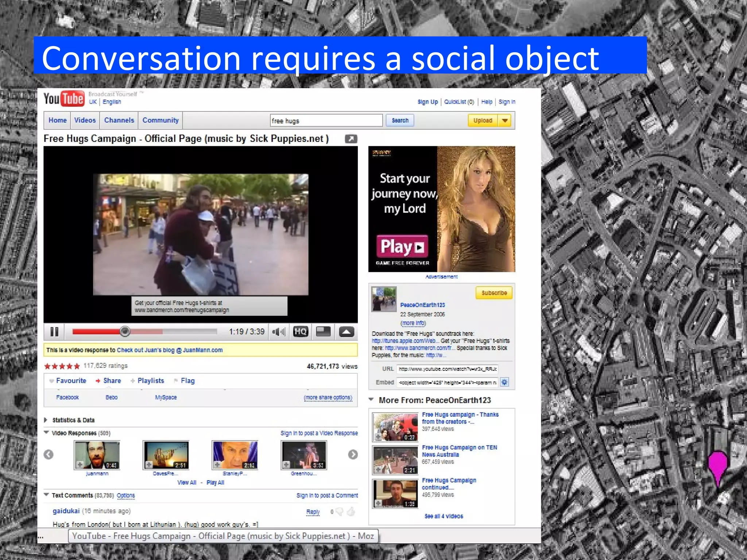Screen dimensions: 747x560
Task: Click the yellow Upload button
Action: click(483, 120)
